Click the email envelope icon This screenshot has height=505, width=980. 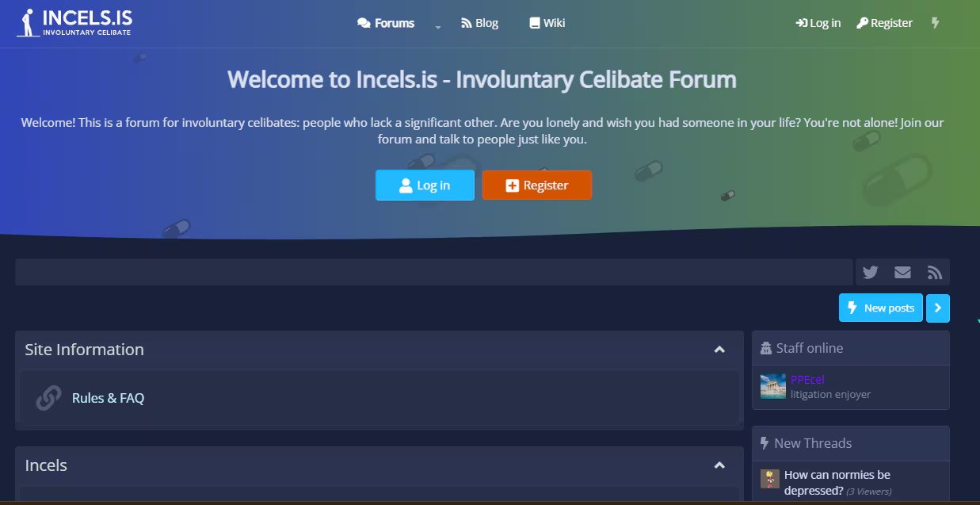902,272
